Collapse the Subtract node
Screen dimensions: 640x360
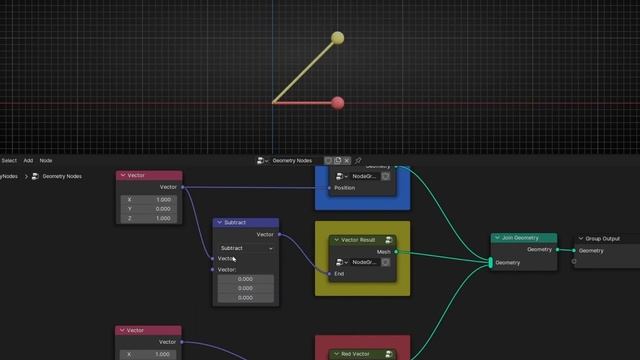[x=220, y=222]
